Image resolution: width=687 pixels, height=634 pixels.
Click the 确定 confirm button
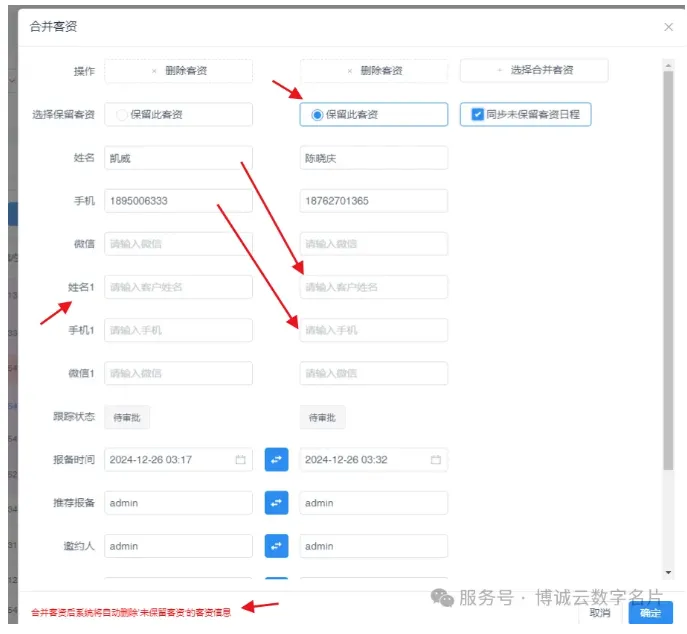point(650,612)
